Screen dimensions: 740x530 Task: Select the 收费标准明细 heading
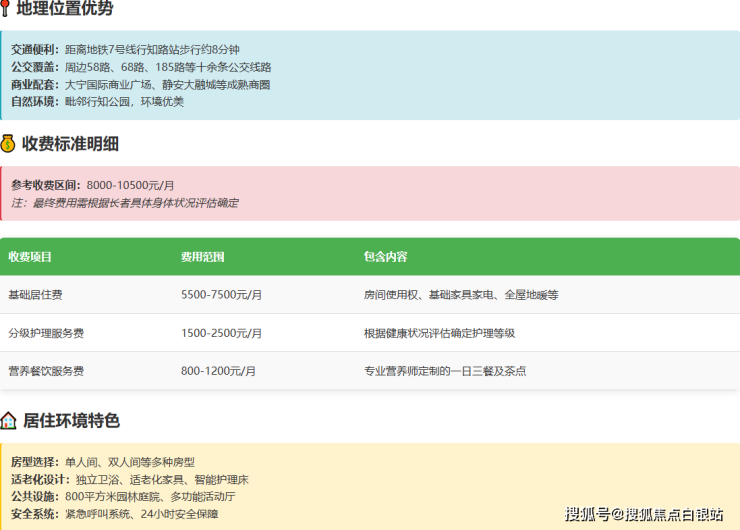(x=70, y=143)
